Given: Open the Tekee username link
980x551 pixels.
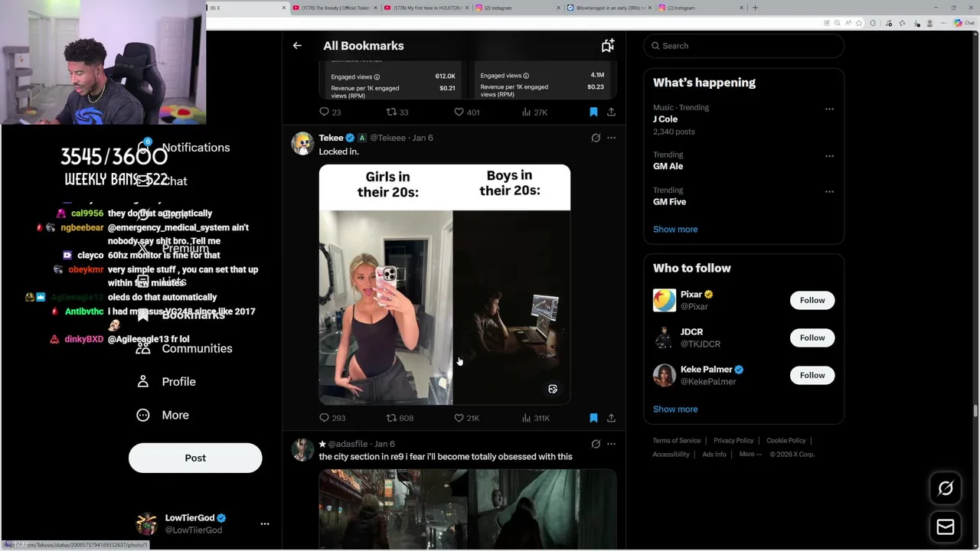Looking at the screenshot, I should (332, 138).
